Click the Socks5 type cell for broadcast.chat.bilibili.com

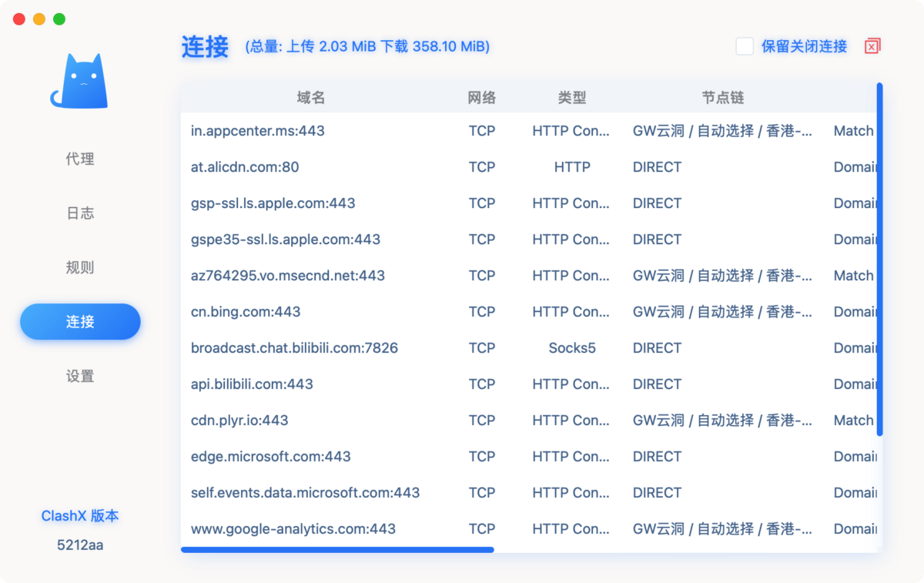pyautogui.click(x=572, y=348)
